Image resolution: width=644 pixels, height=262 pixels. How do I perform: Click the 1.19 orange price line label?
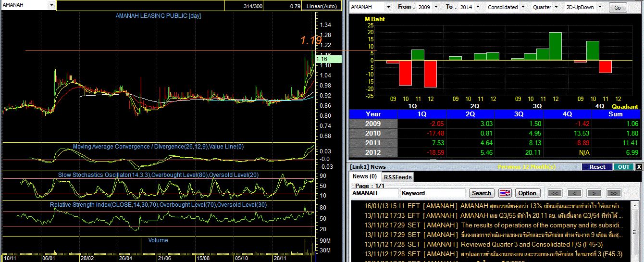[311, 41]
